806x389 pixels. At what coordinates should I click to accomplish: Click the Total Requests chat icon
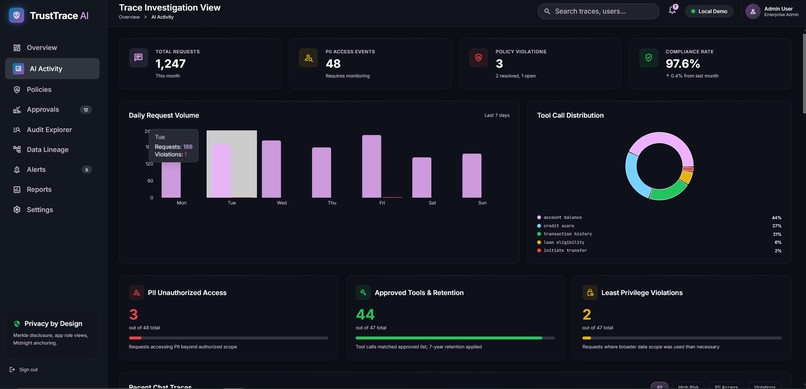[138, 58]
